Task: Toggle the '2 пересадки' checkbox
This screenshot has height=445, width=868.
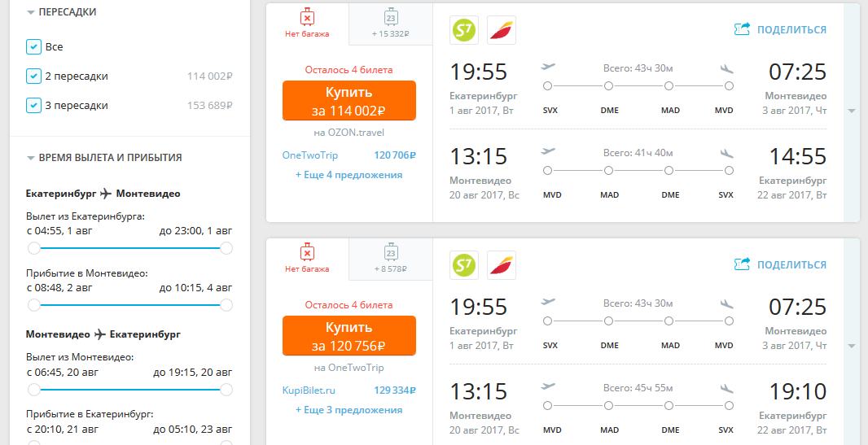Action: tap(33, 76)
